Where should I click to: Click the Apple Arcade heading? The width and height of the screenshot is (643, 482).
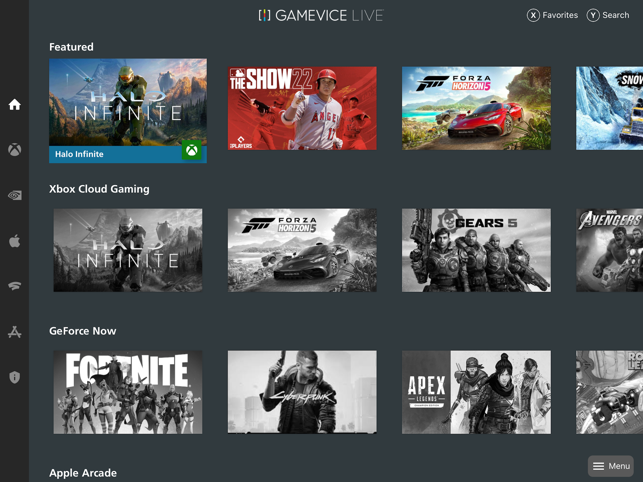click(83, 473)
